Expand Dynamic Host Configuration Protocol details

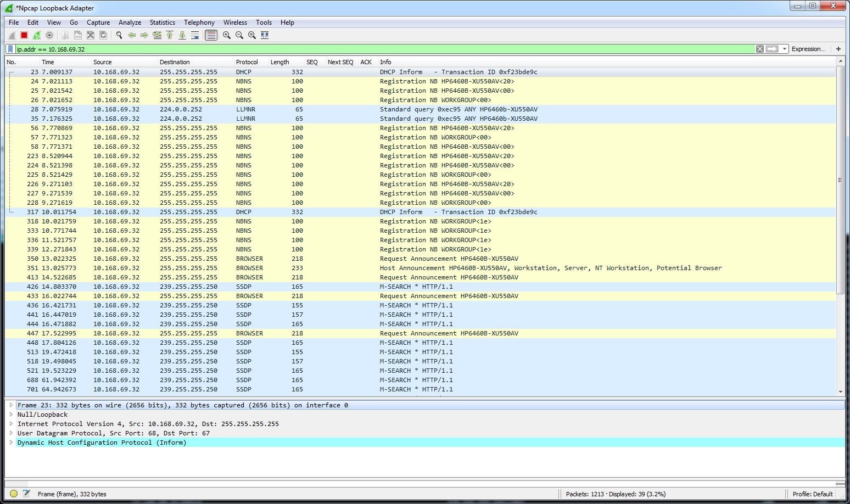[x=11, y=443]
